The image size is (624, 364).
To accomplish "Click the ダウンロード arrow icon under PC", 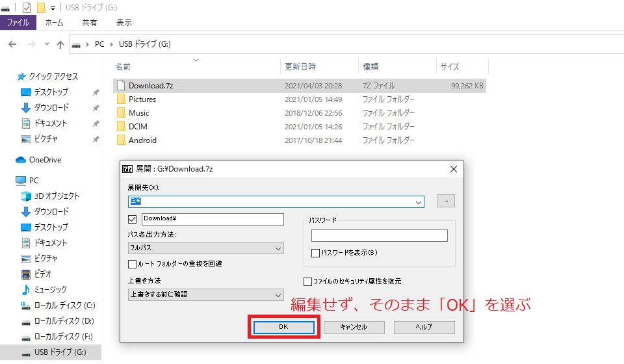I will (26, 212).
